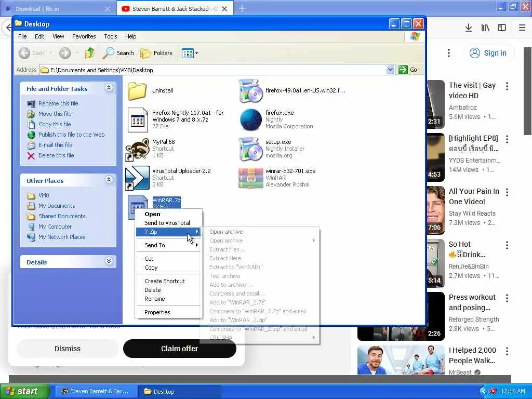Click Extract Here in 7-Zip submenu

pos(260,258)
